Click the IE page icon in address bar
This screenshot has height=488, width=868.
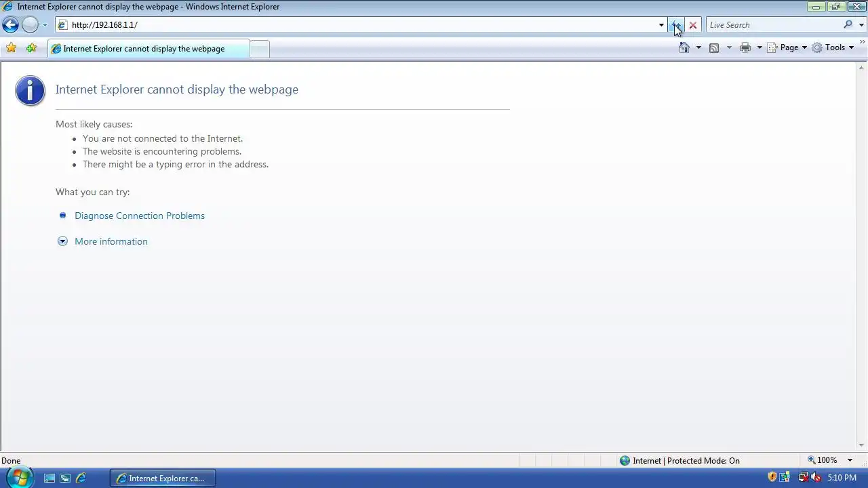click(x=62, y=25)
